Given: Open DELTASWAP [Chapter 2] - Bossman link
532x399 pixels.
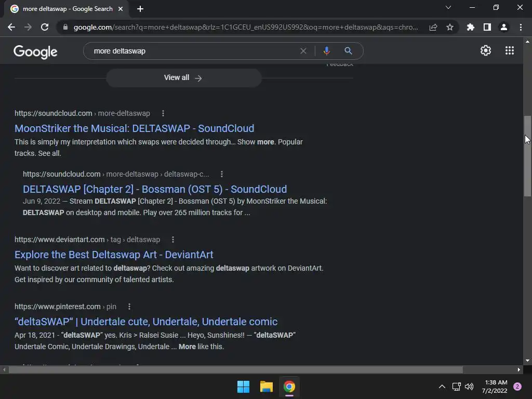Looking at the screenshot, I should point(155,189).
